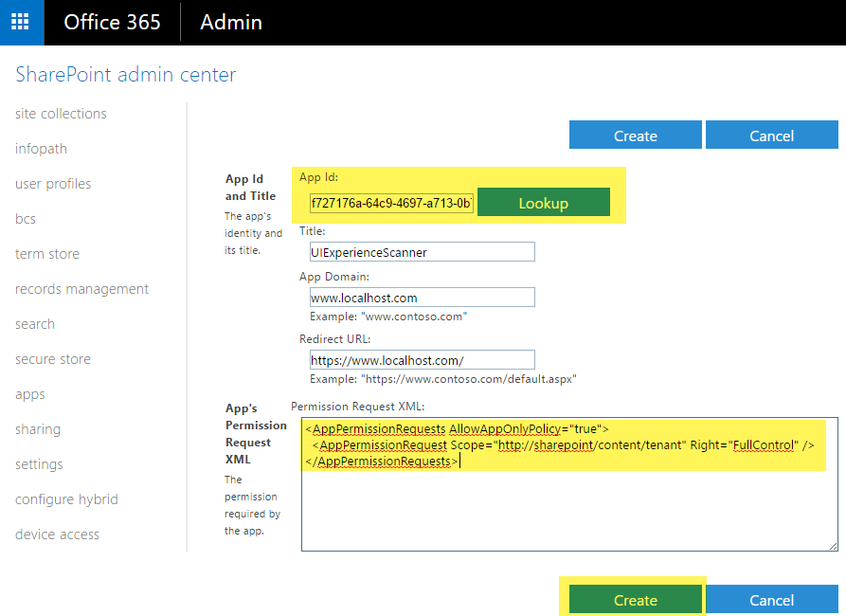
Task: Click Admin in the top bar
Action: pos(230,22)
